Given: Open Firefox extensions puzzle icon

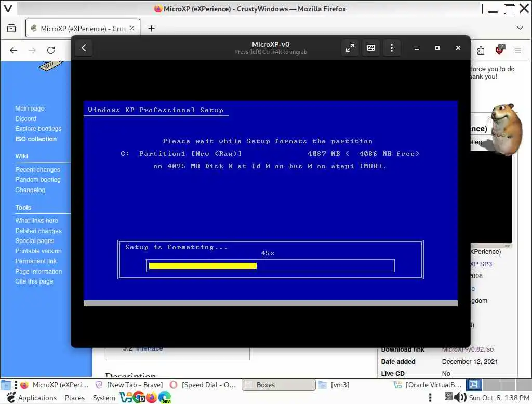Looking at the screenshot, I should point(481,50).
